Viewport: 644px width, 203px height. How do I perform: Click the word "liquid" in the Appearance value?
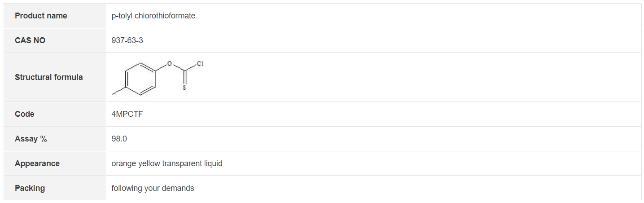(213, 163)
